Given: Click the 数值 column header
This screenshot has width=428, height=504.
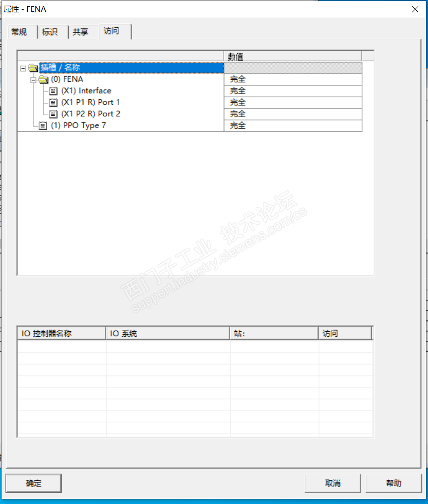Looking at the screenshot, I should click(292, 56).
